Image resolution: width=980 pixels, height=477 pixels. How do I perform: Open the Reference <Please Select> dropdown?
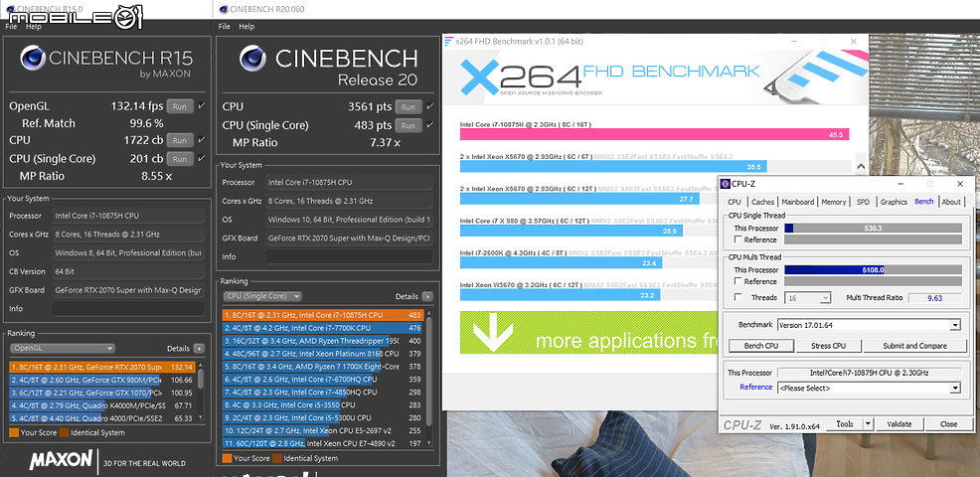pos(869,389)
